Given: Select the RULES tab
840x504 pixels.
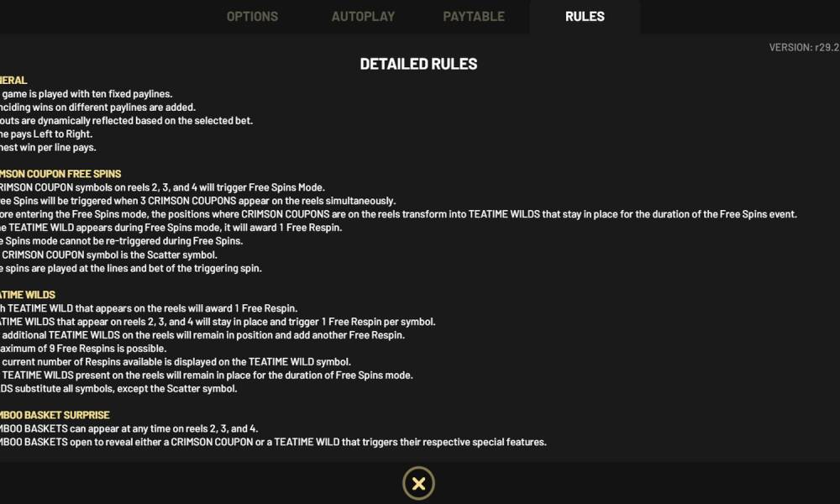Looking at the screenshot, I should [585, 17].
